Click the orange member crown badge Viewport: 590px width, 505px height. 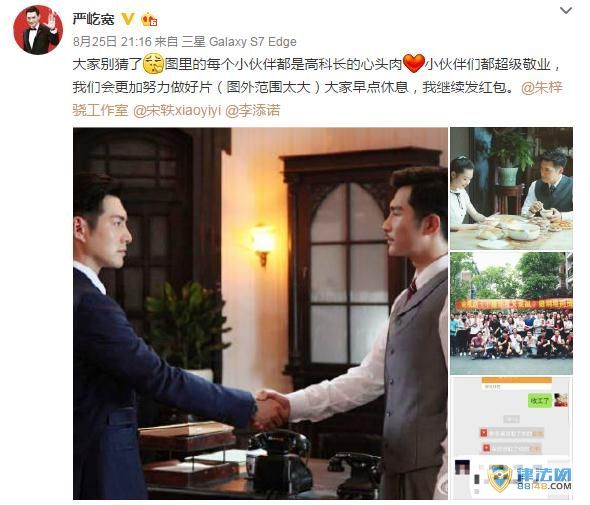(x=149, y=19)
